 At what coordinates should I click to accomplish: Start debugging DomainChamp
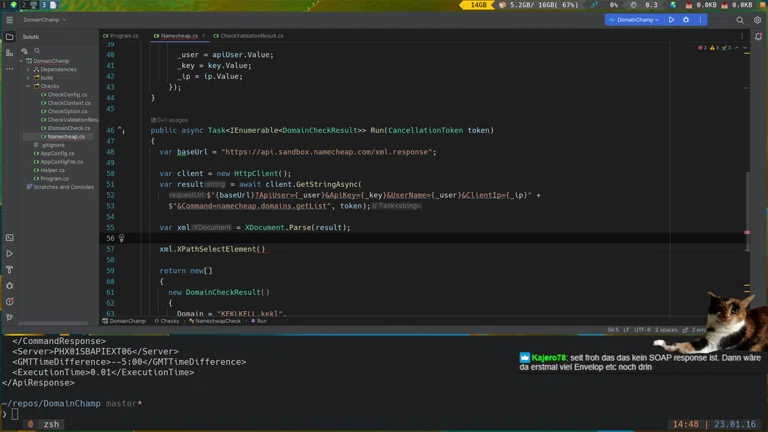pos(686,20)
